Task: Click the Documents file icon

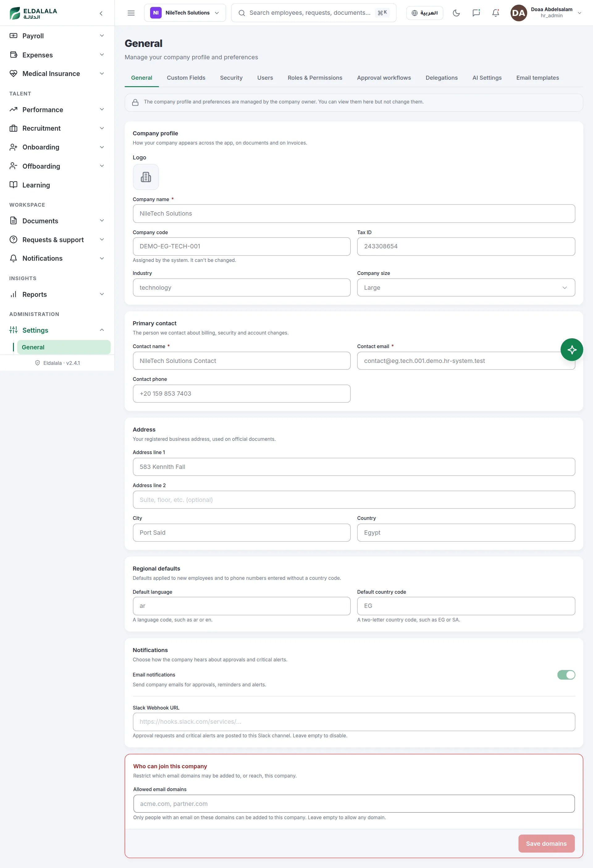Action: 14,221
